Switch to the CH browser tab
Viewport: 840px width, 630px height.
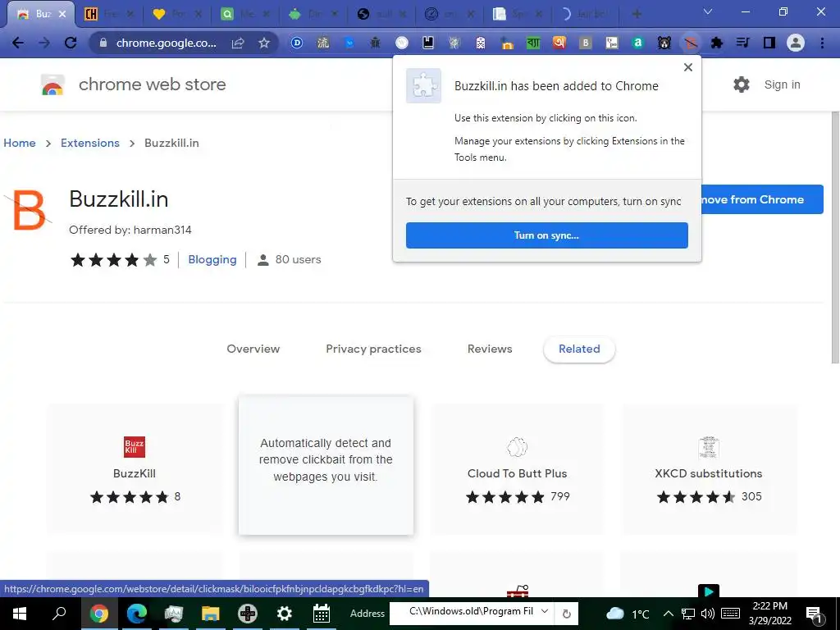109,14
